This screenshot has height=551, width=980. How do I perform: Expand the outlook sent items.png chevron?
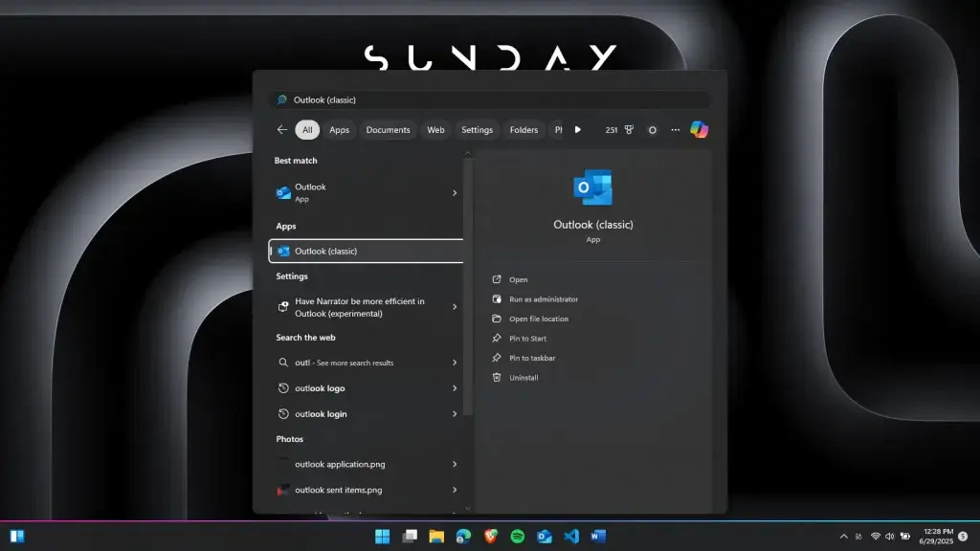(x=455, y=490)
